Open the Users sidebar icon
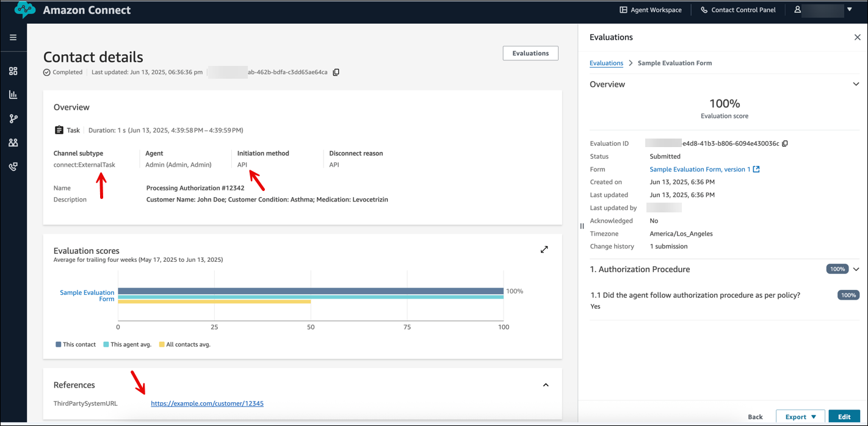 pos(13,143)
